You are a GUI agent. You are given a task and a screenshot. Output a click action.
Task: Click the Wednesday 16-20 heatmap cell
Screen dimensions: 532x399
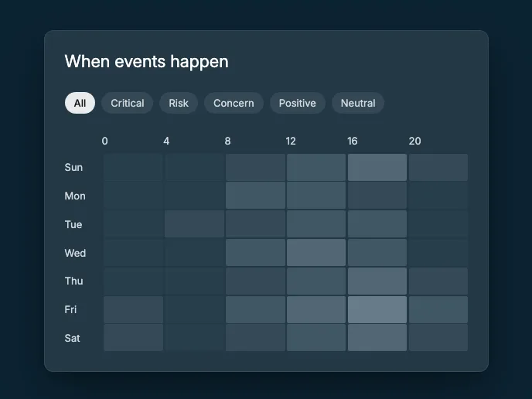pos(377,252)
